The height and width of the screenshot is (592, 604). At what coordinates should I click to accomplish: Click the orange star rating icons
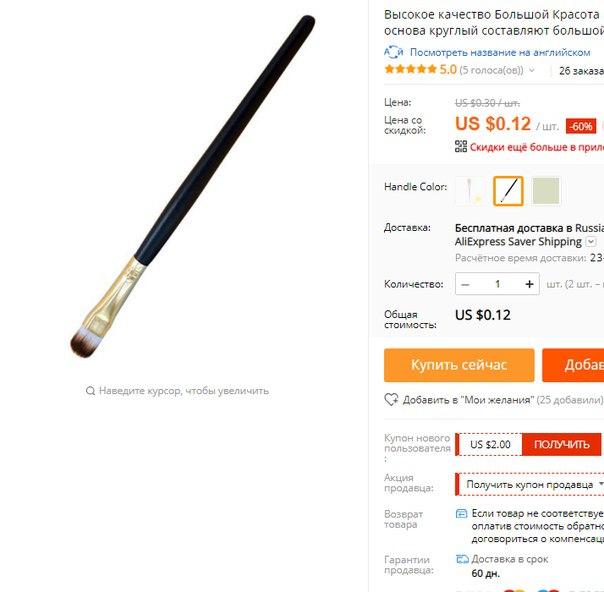coord(410,69)
